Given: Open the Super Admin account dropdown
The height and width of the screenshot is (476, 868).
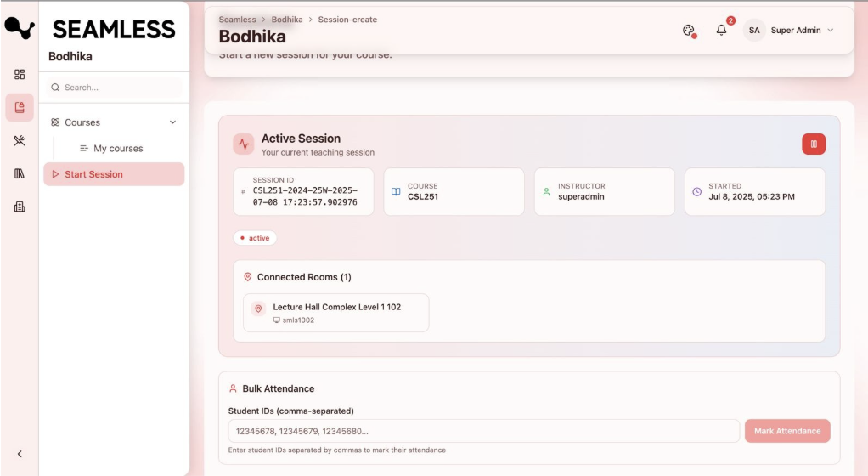Looking at the screenshot, I should pos(790,31).
